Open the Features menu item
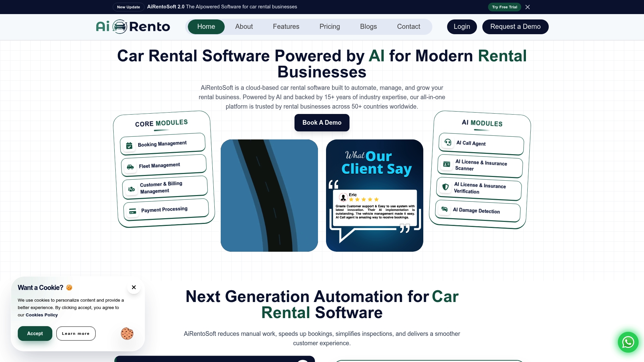Viewport: 644px width, 362px height. (x=286, y=26)
